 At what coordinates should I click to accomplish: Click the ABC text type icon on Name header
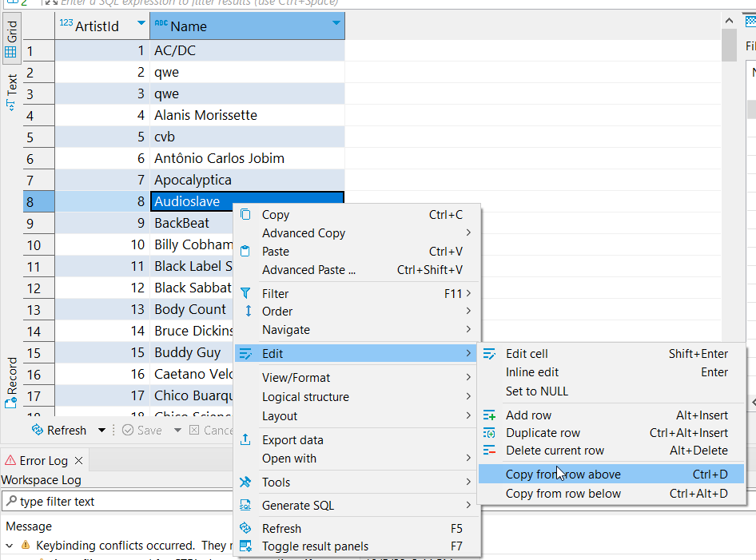161,25
